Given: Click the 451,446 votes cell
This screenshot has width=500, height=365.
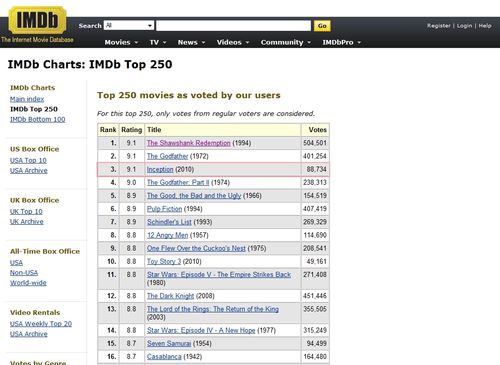Looking at the screenshot, I should coord(315,296).
